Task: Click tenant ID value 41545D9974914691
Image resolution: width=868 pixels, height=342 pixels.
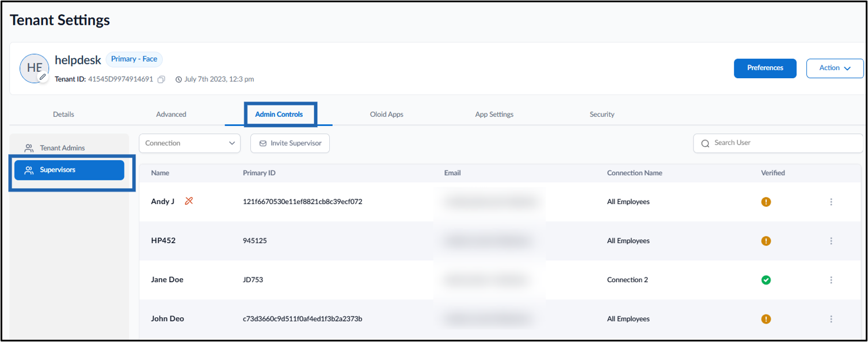Action: point(120,79)
